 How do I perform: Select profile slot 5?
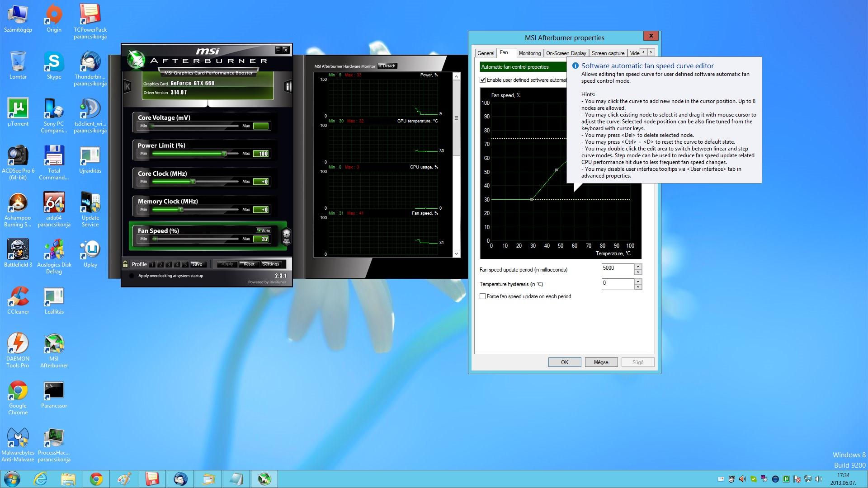[185, 264]
